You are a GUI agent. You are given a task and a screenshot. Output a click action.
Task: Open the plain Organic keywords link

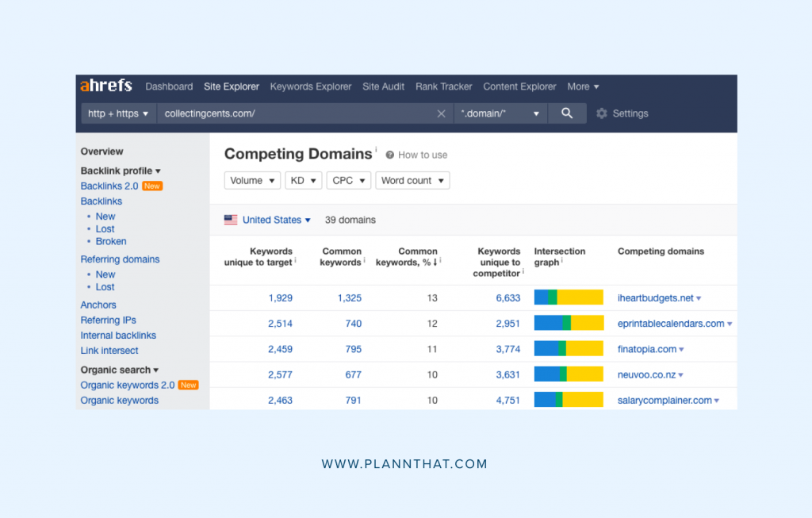point(120,401)
